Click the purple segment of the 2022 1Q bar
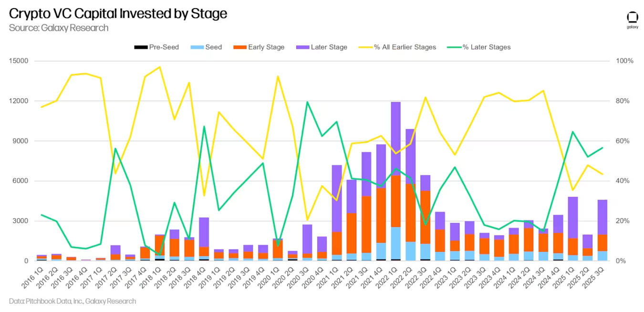The image size is (644, 312). tap(395, 139)
